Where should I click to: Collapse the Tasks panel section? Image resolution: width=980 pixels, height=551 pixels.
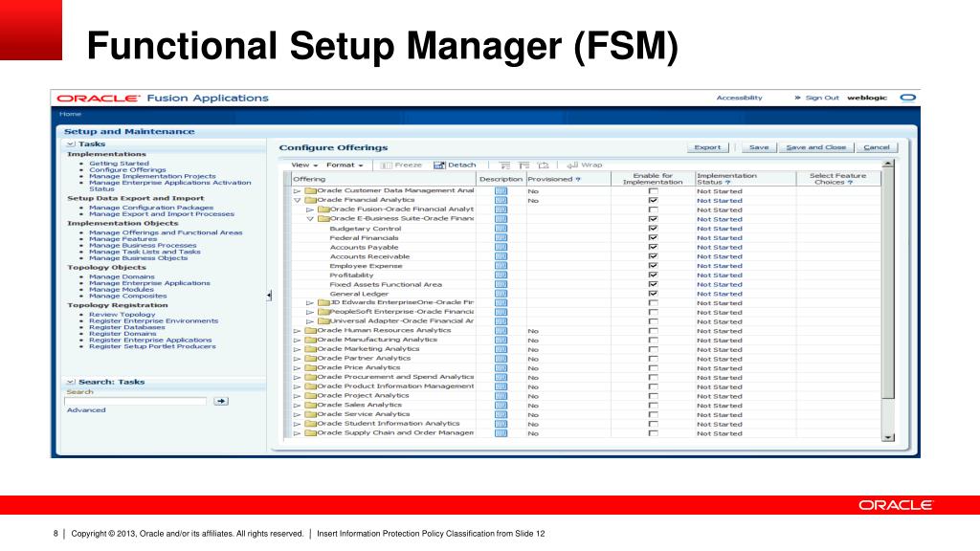click(71, 143)
